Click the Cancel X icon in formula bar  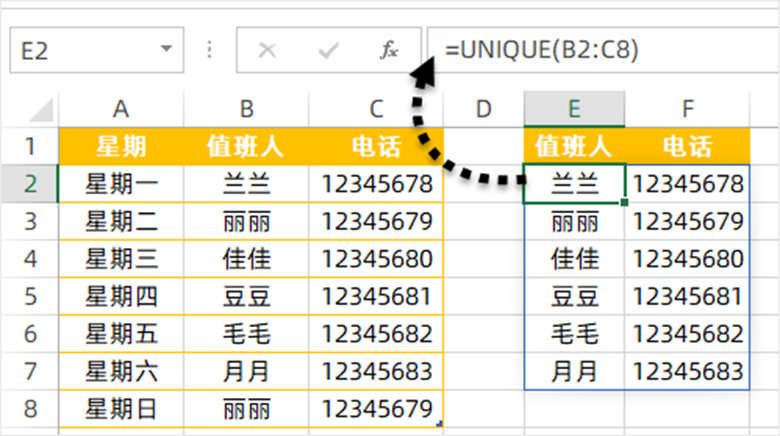point(267,51)
